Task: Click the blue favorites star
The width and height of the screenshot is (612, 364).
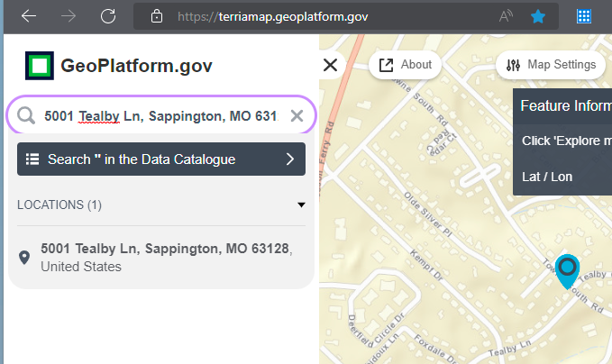Action: click(538, 16)
